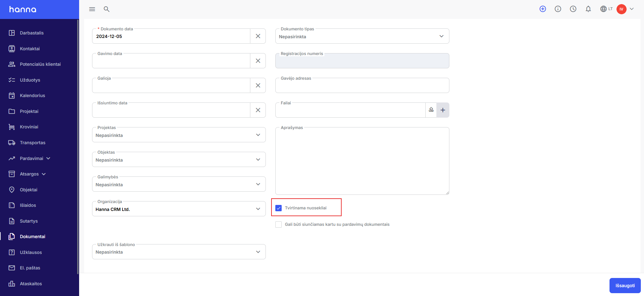Viewport: 644px width, 296px height.
Task: Click the Failai input field
Action: click(350, 110)
